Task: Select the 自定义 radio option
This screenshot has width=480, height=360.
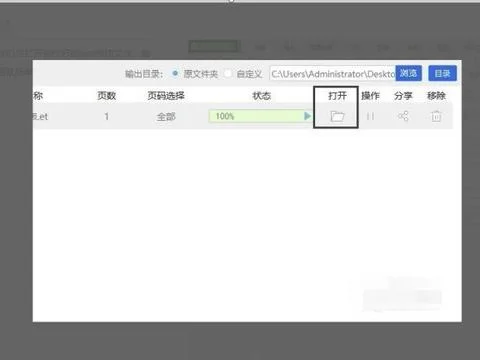Action: [228, 73]
